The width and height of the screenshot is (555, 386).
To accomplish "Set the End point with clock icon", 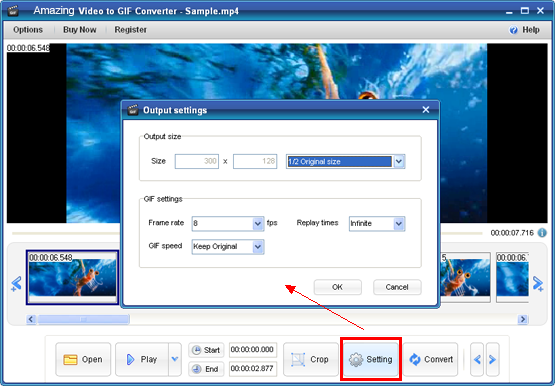I will pos(206,369).
